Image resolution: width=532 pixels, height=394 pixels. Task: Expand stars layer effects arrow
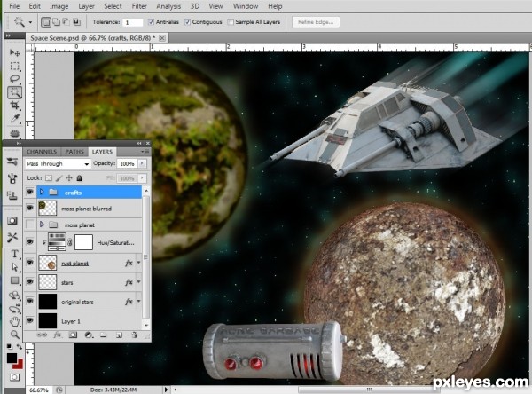click(139, 282)
